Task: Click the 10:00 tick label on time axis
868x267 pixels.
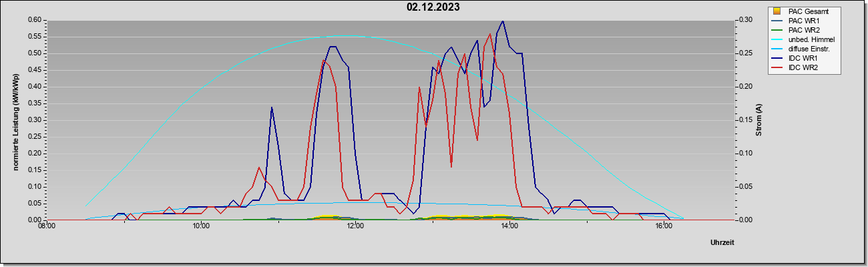Action: pos(201,227)
